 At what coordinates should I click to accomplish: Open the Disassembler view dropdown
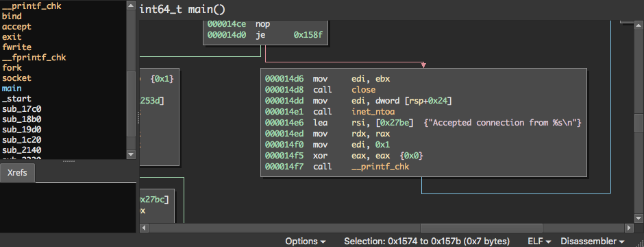593,242
